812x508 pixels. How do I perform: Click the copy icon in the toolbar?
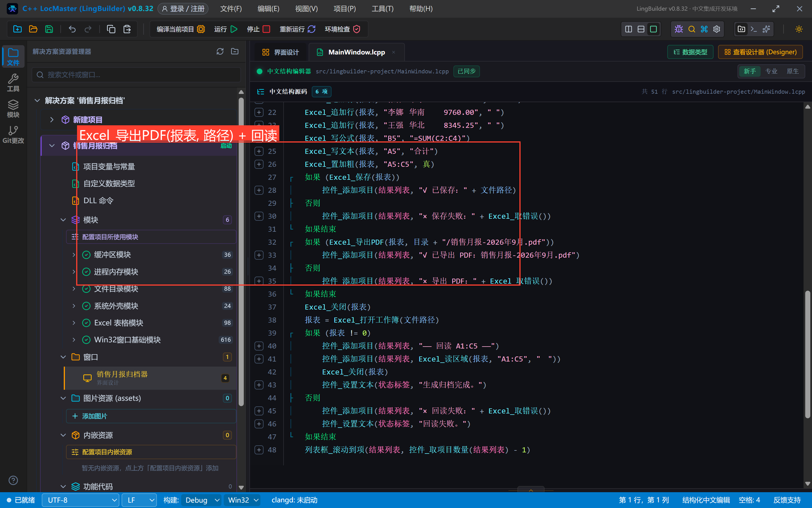[111, 29]
